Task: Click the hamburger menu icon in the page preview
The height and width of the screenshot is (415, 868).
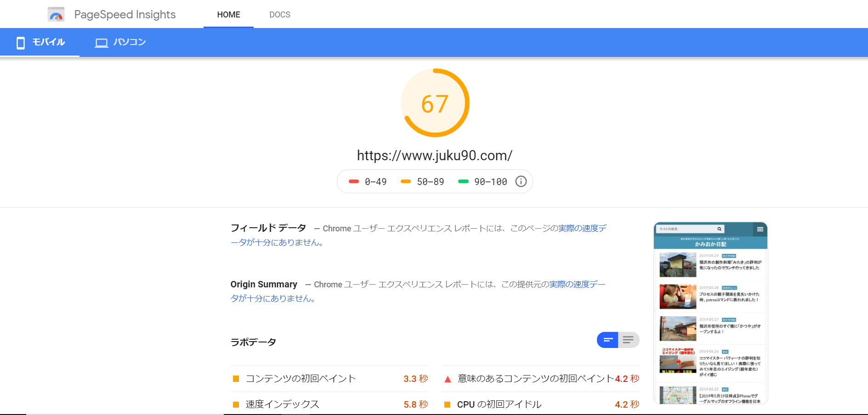Action: tap(760, 229)
